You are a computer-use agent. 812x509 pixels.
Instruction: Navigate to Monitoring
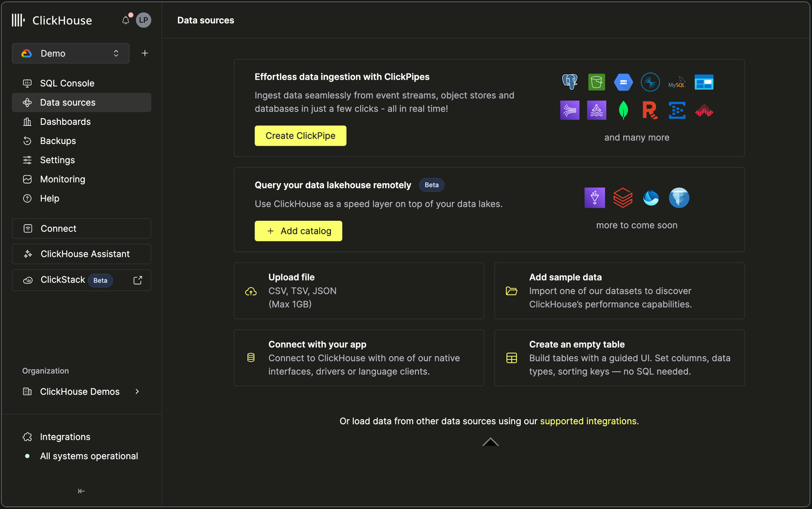81,179
